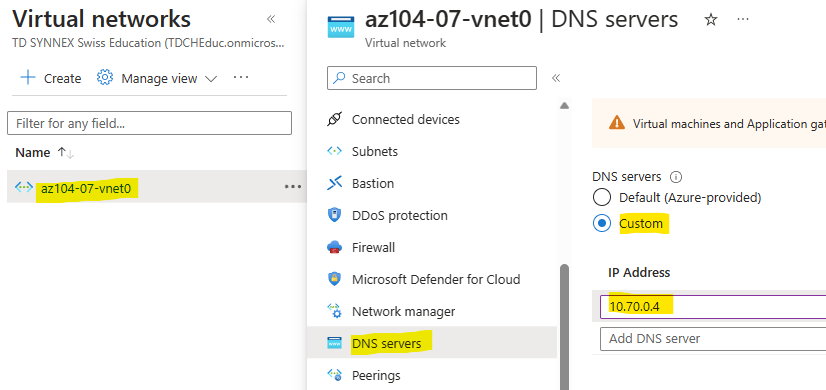826x390 pixels.
Task: Click the Bastion cross icon
Action: point(335,183)
